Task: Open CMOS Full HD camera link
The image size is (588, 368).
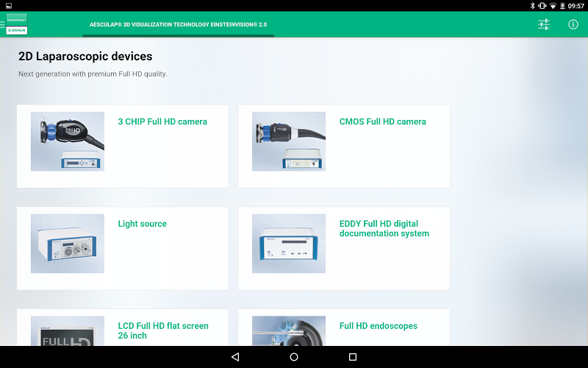Action: click(x=382, y=121)
